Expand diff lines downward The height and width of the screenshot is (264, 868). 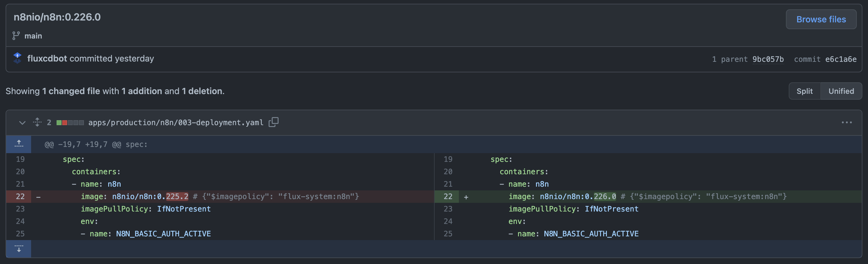click(19, 248)
